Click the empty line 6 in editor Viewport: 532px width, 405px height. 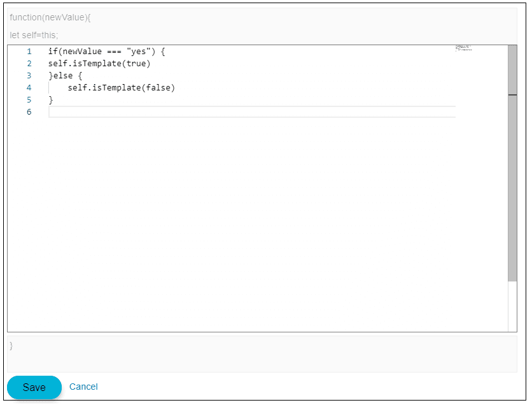point(127,111)
